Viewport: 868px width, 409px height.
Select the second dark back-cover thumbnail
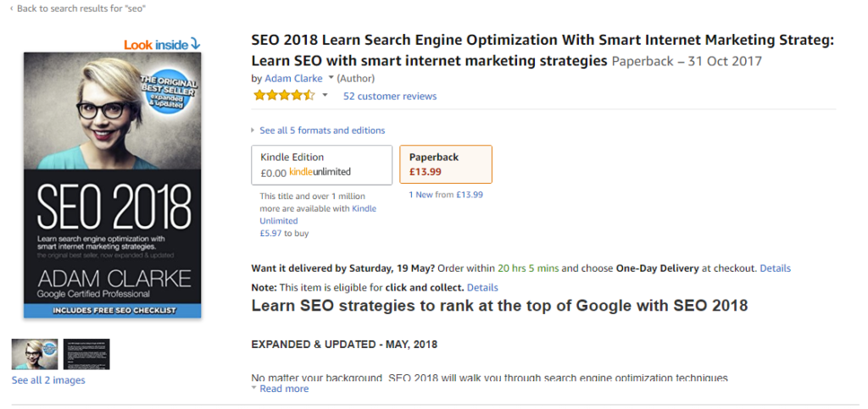[x=86, y=354]
